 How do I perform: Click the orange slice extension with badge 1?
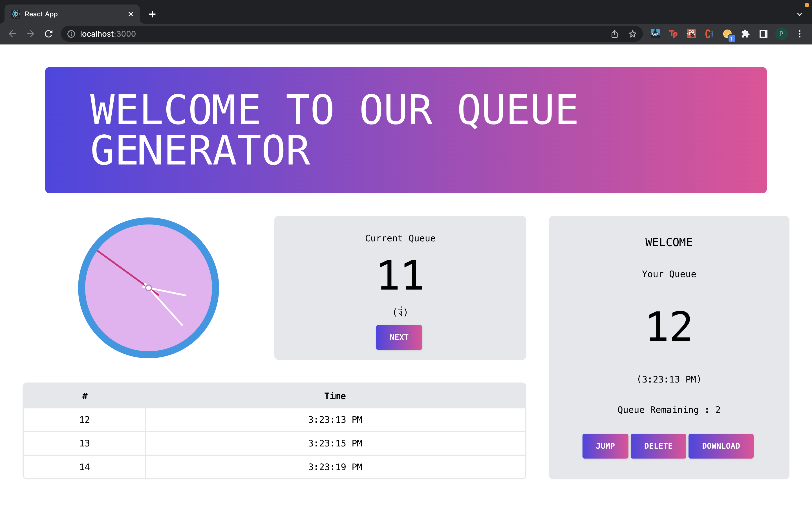727,34
